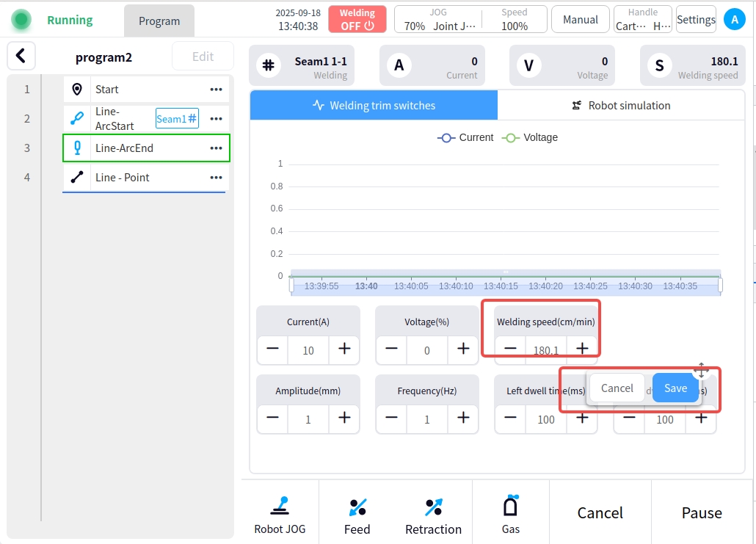Screen dimensions: 756x544
Task: Toggle the Current series in chart legend
Action: click(x=465, y=137)
